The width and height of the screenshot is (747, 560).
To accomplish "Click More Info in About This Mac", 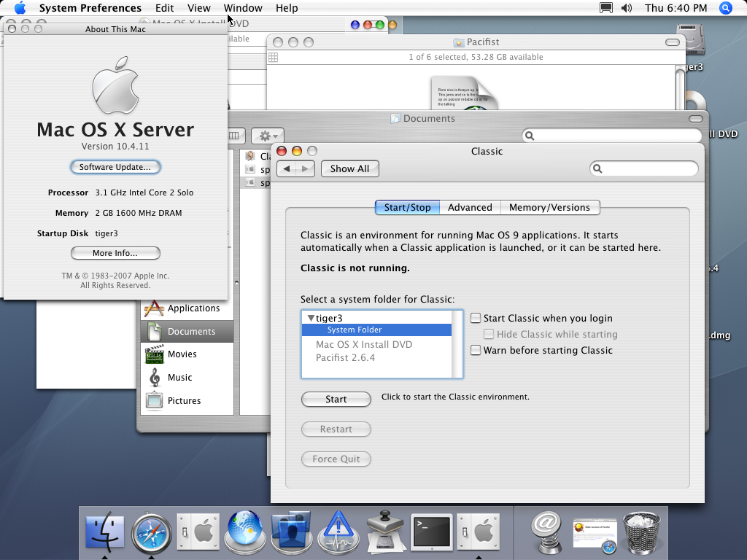I will point(115,253).
